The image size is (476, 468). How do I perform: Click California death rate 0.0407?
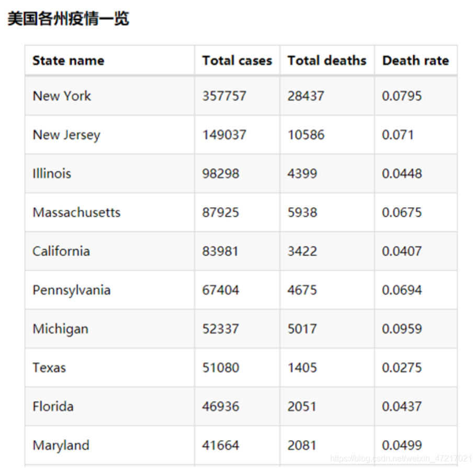point(402,251)
